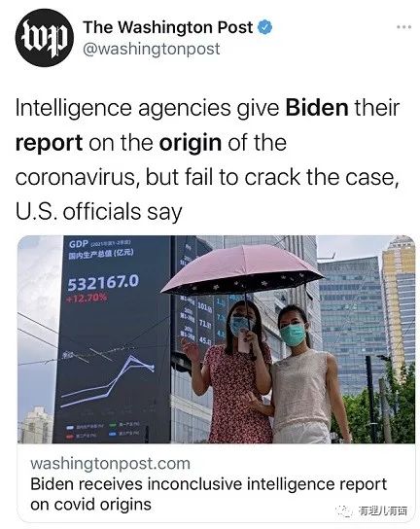Click the woman wearing green mask

pos(304,374)
